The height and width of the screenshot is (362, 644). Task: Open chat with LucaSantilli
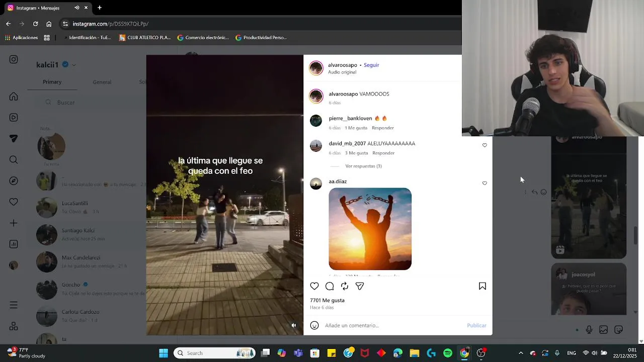pos(91,207)
